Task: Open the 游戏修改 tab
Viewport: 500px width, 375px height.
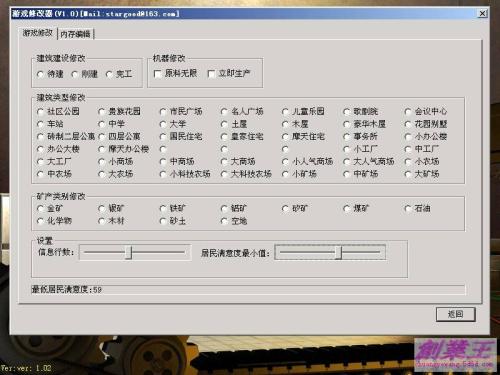Action: tap(37, 33)
